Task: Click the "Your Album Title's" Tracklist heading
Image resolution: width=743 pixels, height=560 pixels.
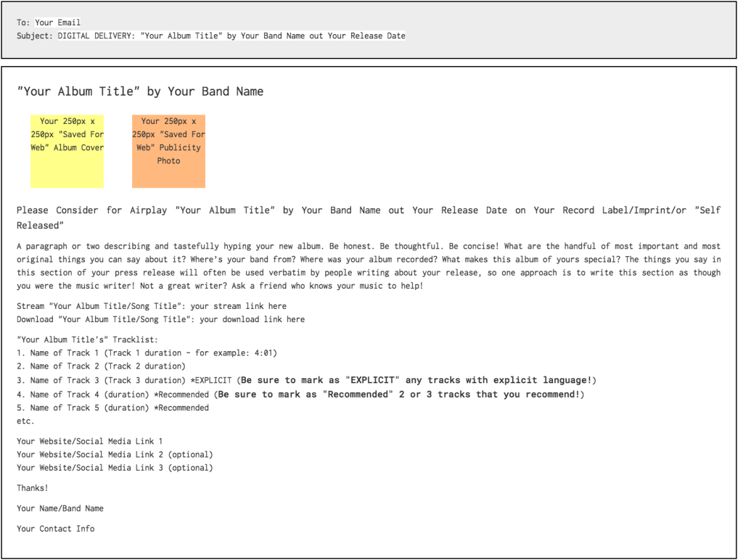Action: 87,339
